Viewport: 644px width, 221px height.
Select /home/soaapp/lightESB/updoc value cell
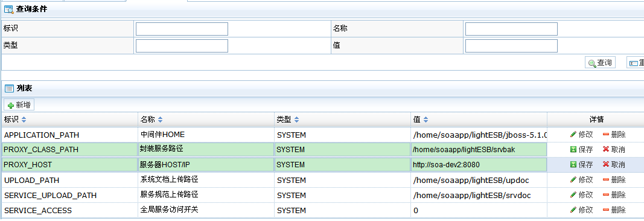(471, 181)
